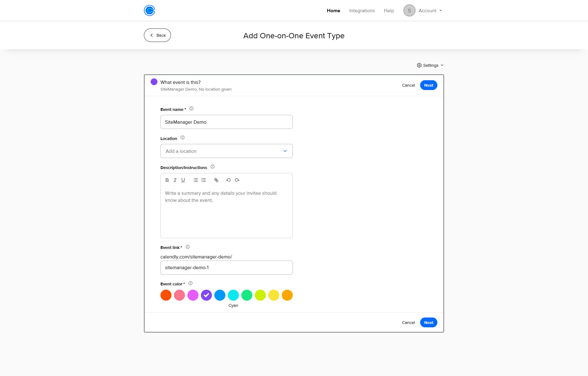Screen dimensions: 588x376
Task: Click the purple dot beside 'What event is this?'
Action: tap(154, 82)
